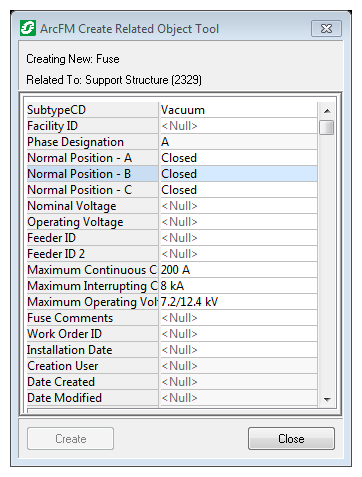Image resolution: width=362 pixels, height=477 pixels.
Task: Click the 'Creating New: Fuse' text
Action: click(x=73, y=59)
